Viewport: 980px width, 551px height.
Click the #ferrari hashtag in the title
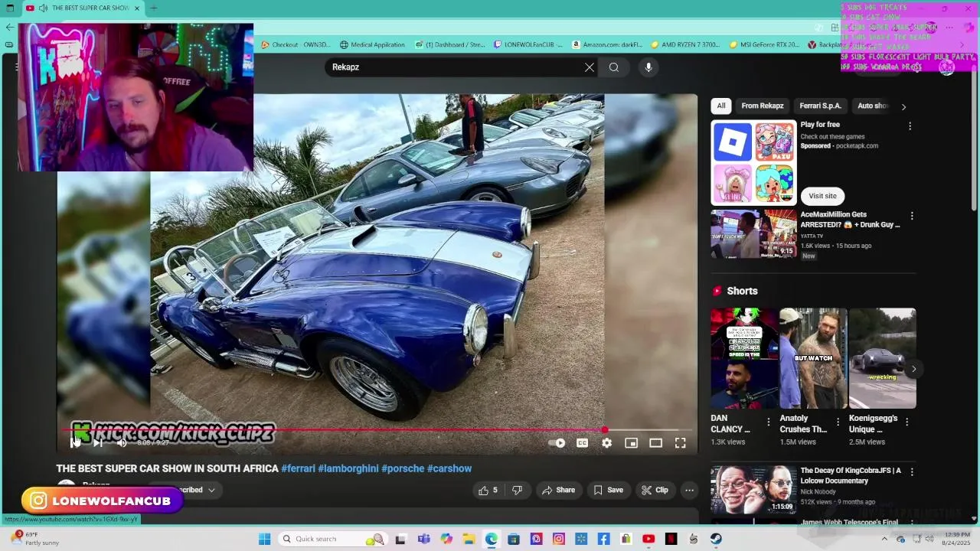(298, 468)
